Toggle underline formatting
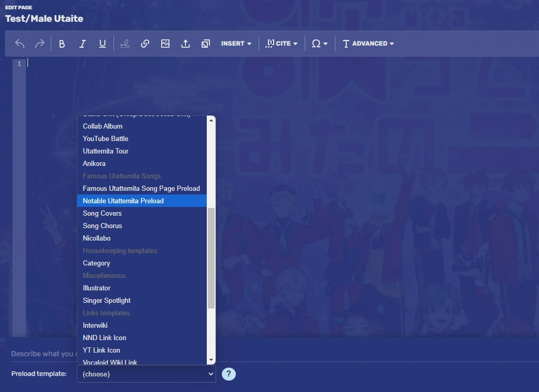 tap(103, 44)
